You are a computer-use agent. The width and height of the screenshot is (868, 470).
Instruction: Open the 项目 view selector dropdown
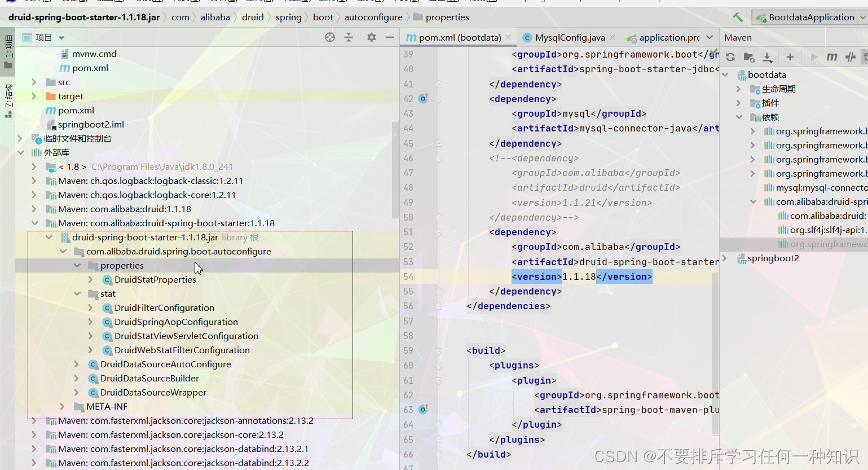click(61, 38)
